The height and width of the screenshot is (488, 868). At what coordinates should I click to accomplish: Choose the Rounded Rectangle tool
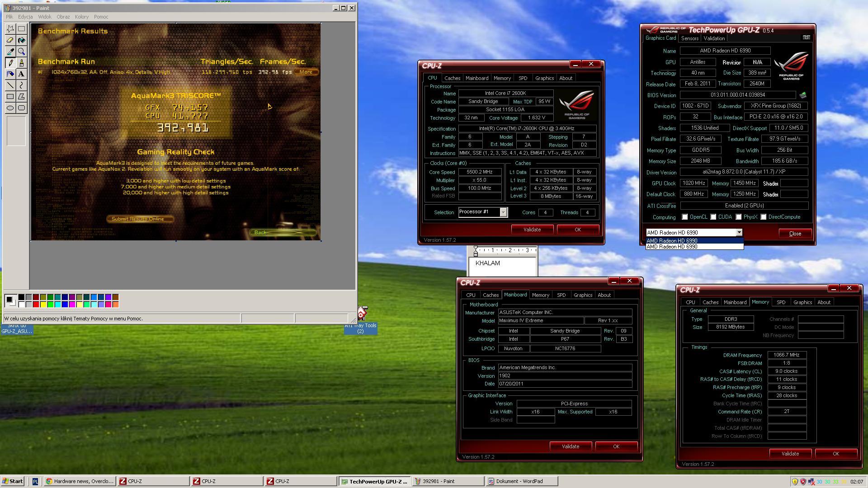pos(21,108)
